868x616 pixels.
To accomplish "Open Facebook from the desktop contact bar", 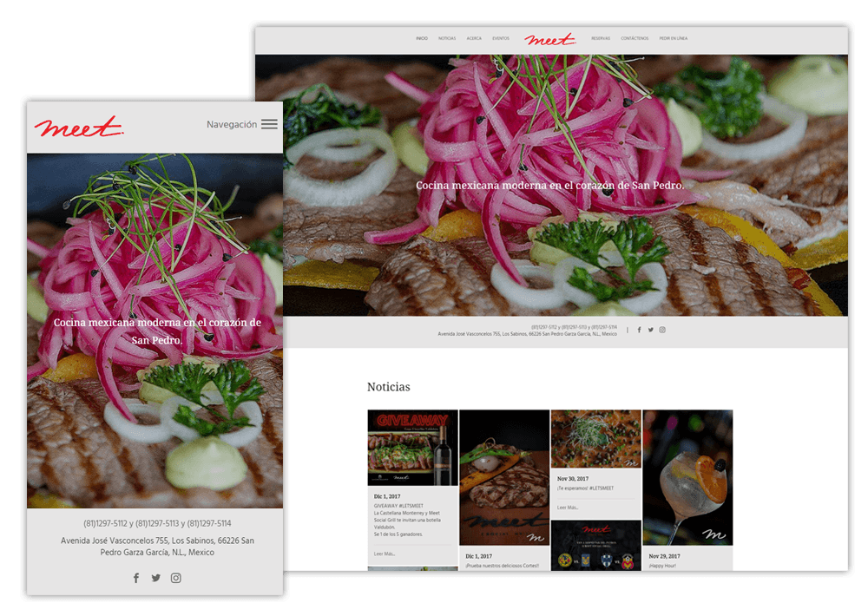I will pyautogui.click(x=640, y=330).
